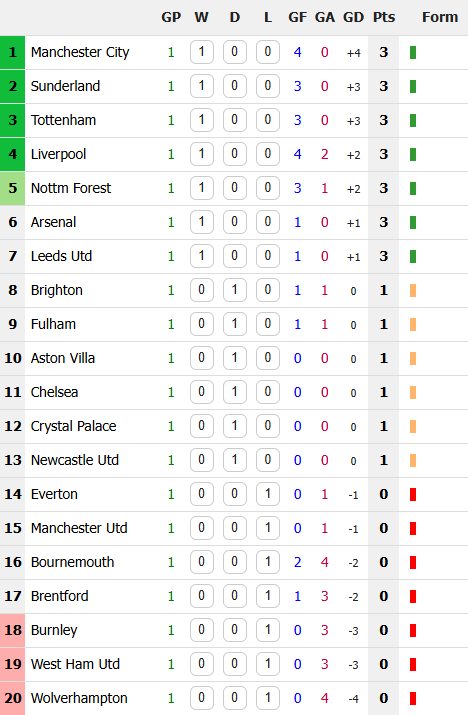Open the Sunderland team link
468x715 pixels.
point(65,86)
